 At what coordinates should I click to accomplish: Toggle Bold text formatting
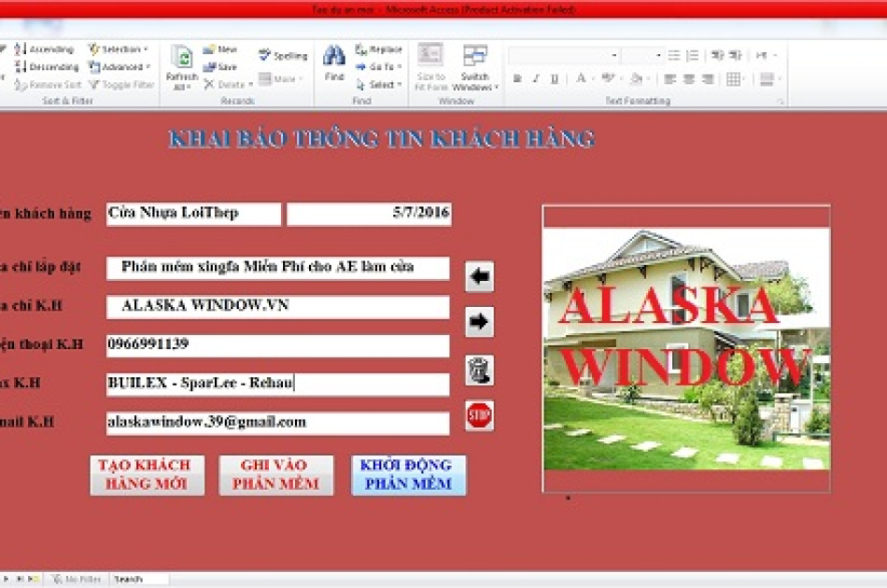tap(517, 78)
